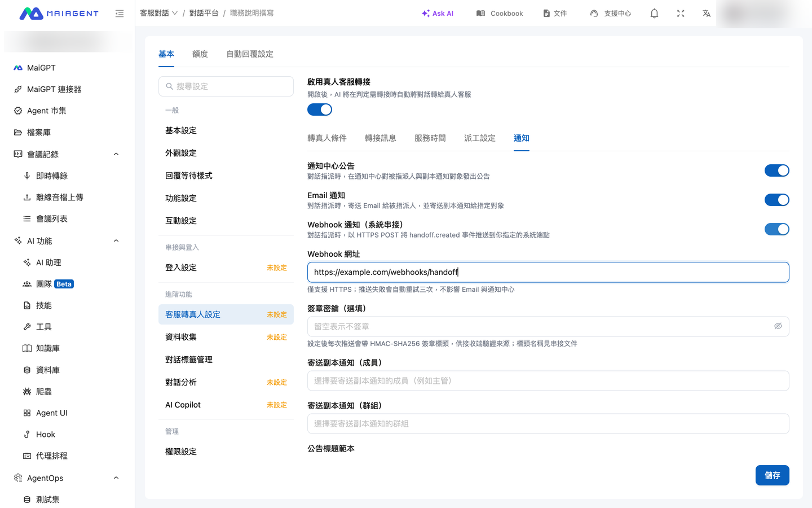This screenshot has width=812, height=508.
Task: Select 權限設定 in settings list
Action: tap(226, 452)
